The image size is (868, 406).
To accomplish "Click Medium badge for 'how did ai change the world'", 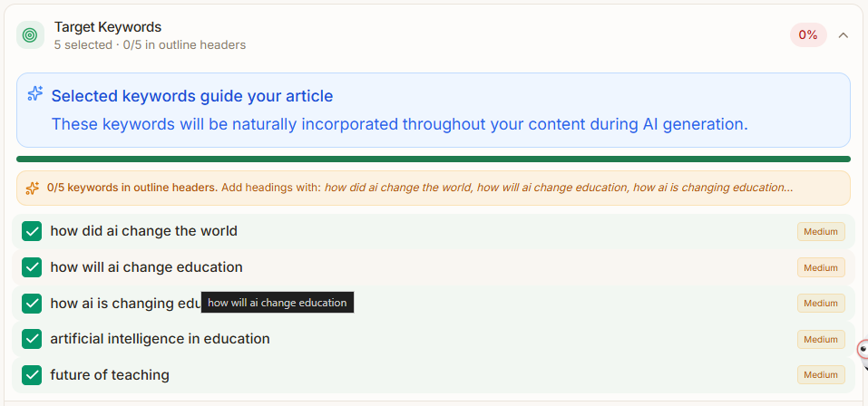I will tap(820, 232).
